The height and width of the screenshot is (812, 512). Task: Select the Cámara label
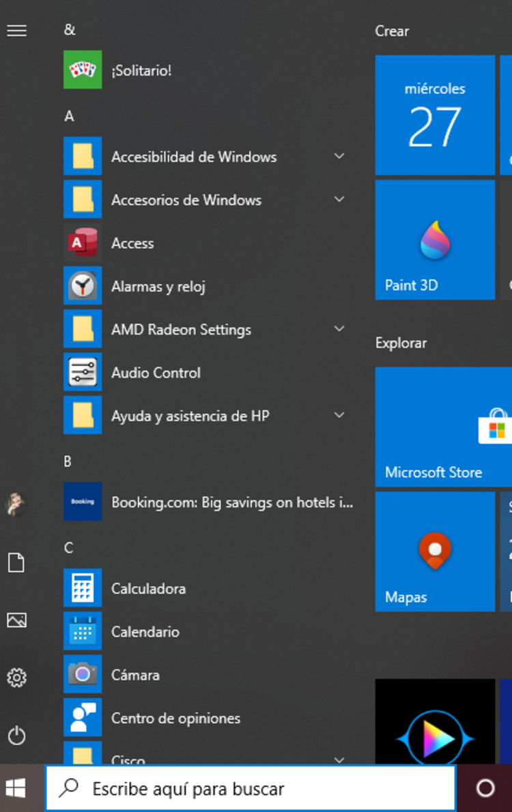[136, 675]
